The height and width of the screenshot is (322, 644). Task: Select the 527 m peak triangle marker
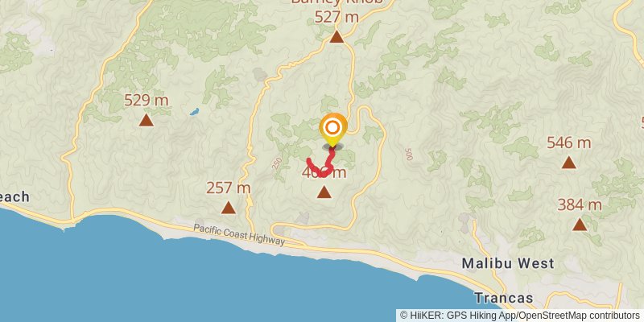(336, 37)
